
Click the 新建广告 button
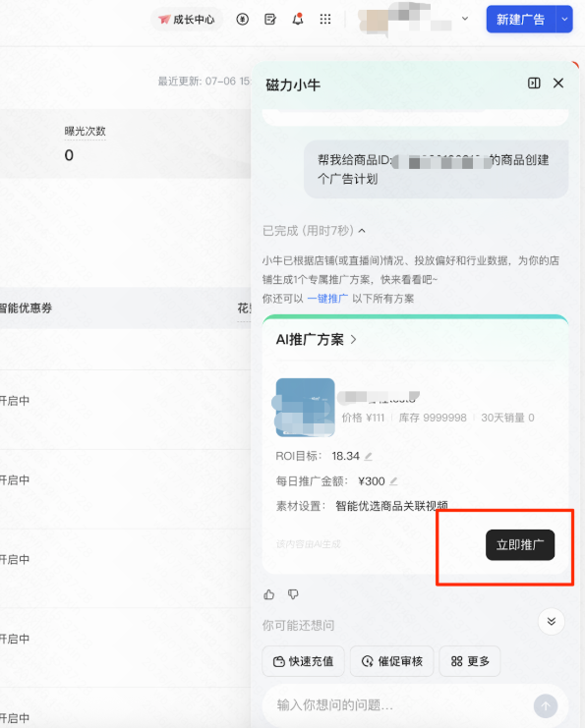520,19
